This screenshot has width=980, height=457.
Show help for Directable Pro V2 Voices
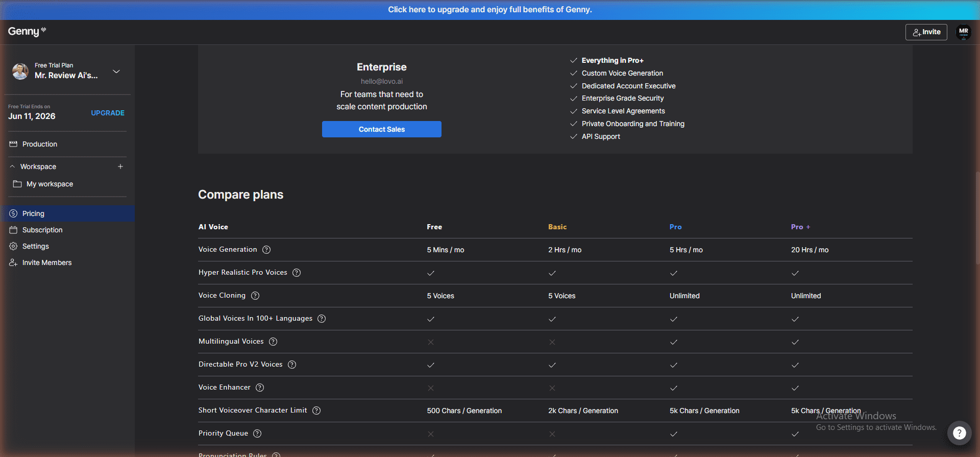point(292,365)
